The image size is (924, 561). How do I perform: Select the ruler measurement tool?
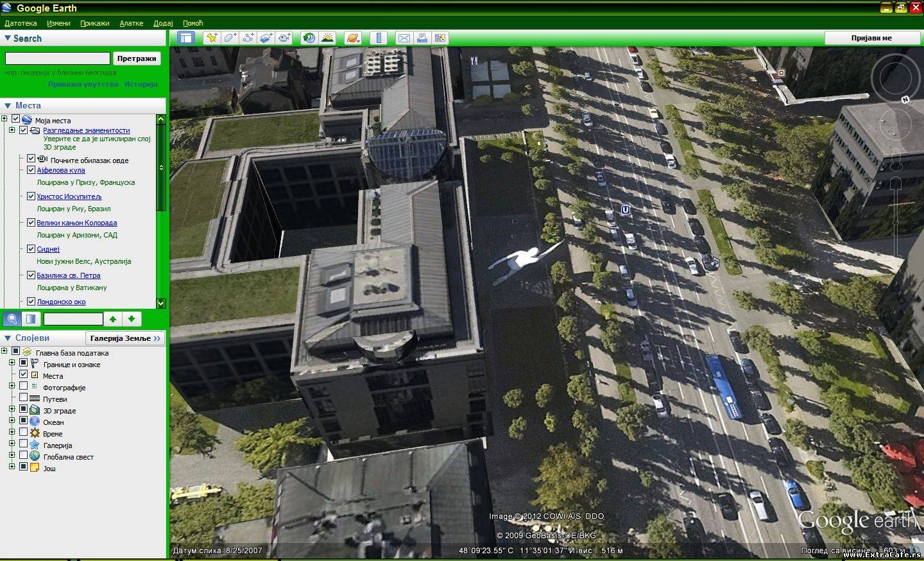coord(379,38)
